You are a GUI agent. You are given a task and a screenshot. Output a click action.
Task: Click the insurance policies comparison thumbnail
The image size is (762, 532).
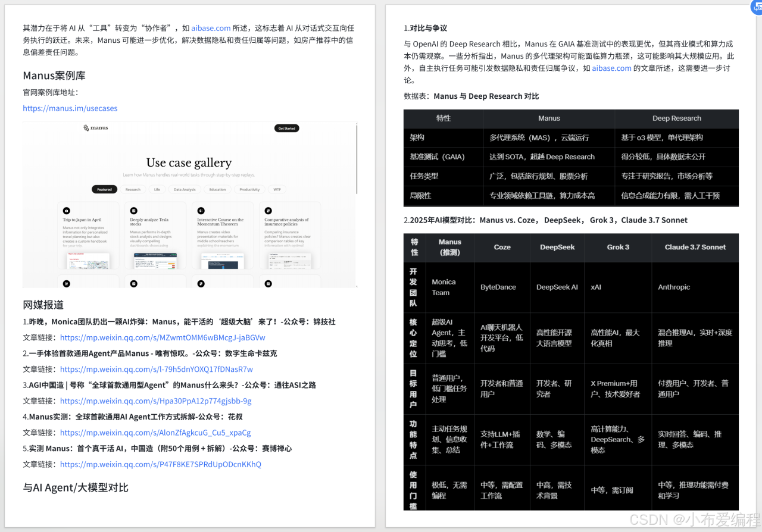290,261
